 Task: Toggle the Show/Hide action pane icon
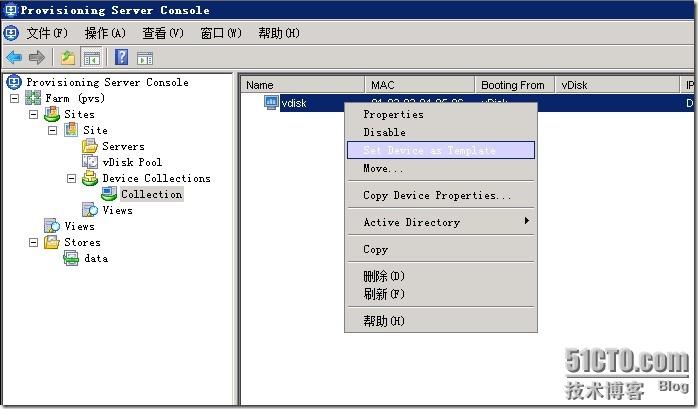tap(145, 58)
